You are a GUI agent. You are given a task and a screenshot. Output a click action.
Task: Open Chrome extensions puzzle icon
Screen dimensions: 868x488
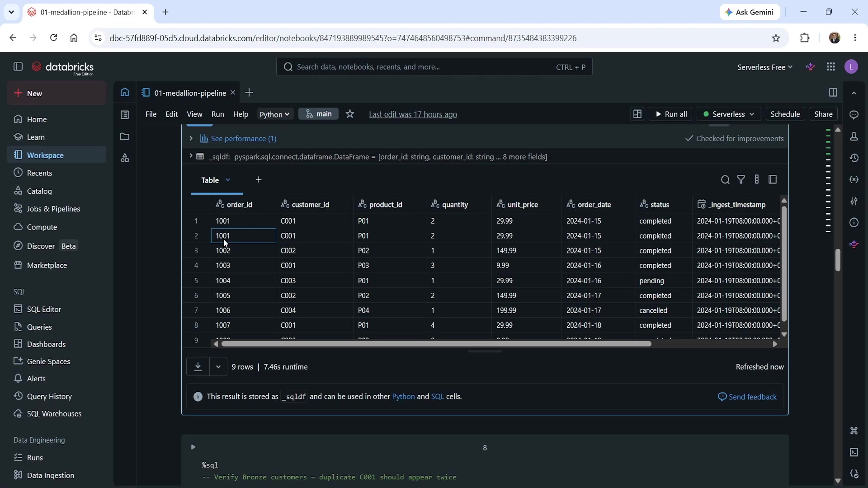[805, 38]
